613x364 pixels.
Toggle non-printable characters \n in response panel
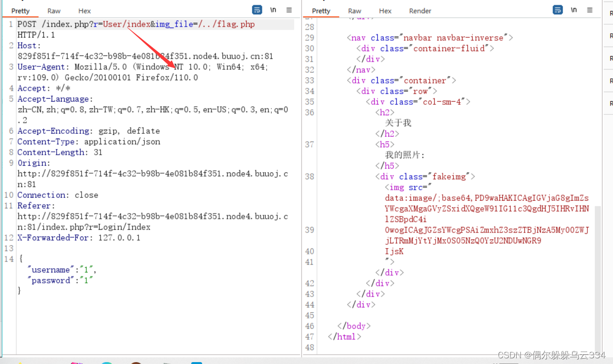(574, 10)
